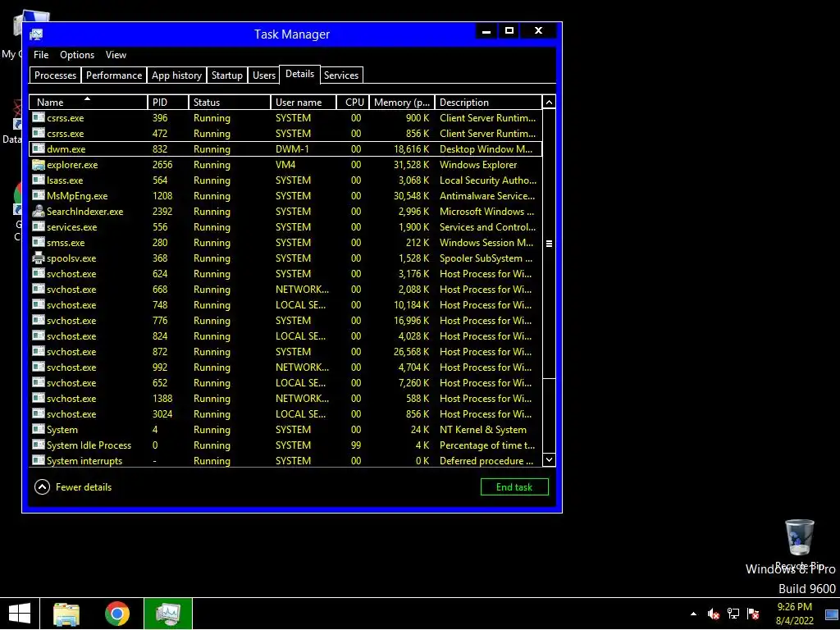Click the services.exe process icon
Image resolution: width=840 pixels, height=630 pixels.
click(x=38, y=226)
